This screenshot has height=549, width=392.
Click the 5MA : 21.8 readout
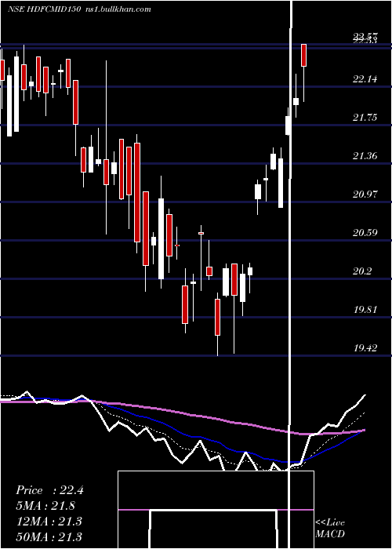(45, 506)
